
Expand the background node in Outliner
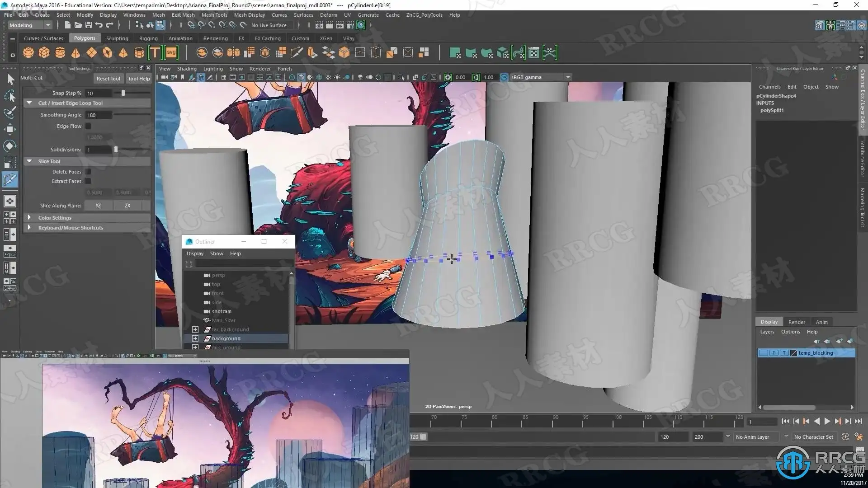tap(195, 338)
